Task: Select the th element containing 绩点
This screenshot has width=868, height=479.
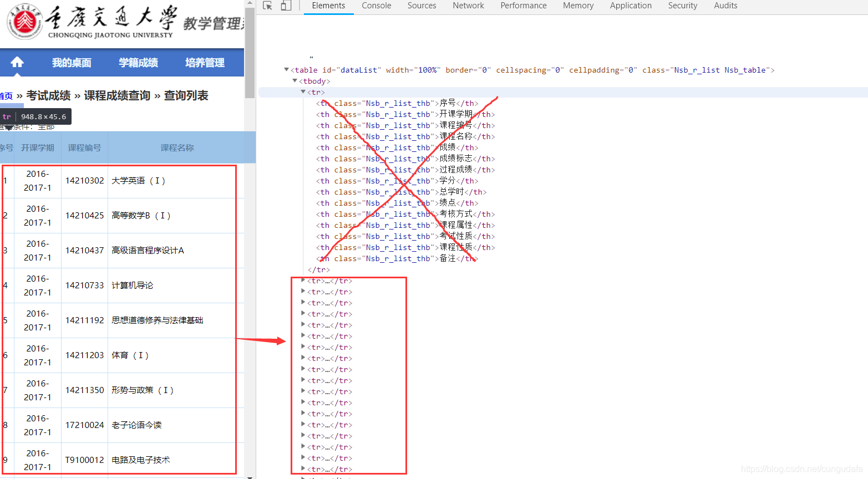Action: 397,203
